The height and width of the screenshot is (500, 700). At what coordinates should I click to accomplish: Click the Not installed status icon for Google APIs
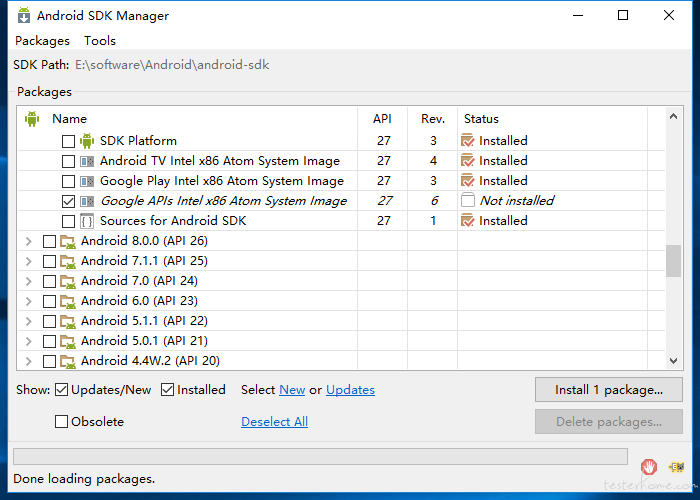click(468, 200)
